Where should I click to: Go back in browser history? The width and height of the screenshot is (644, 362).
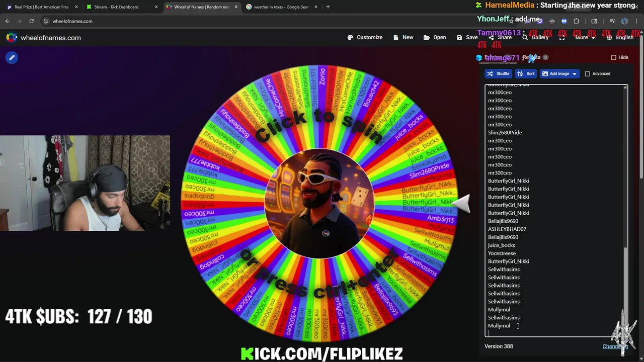click(7, 21)
